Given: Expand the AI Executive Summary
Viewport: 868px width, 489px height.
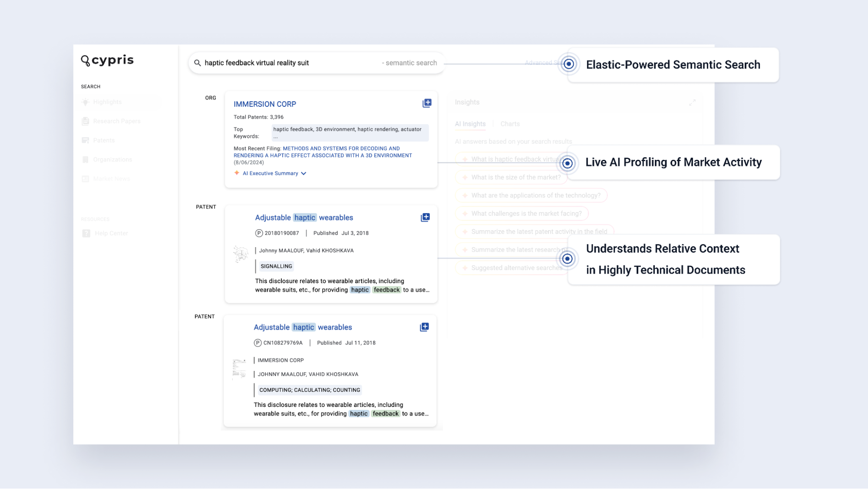Looking at the screenshot, I should click(274, 173).
